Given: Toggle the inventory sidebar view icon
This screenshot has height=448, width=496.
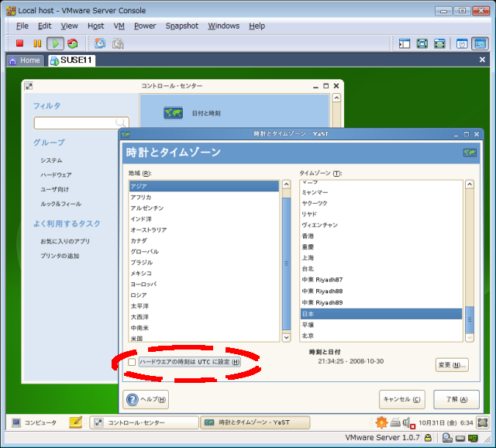Looking at the screenshot, I should click(405, 43).
